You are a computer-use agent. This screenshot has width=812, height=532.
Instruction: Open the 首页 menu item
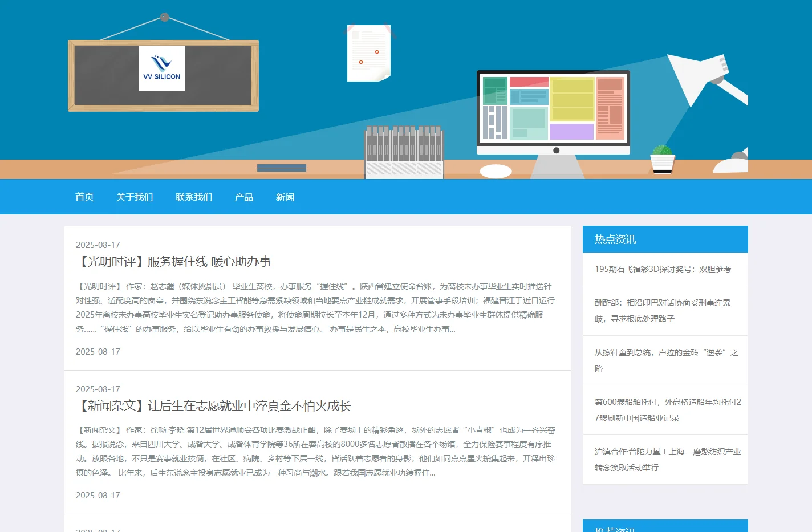(84, 197)
